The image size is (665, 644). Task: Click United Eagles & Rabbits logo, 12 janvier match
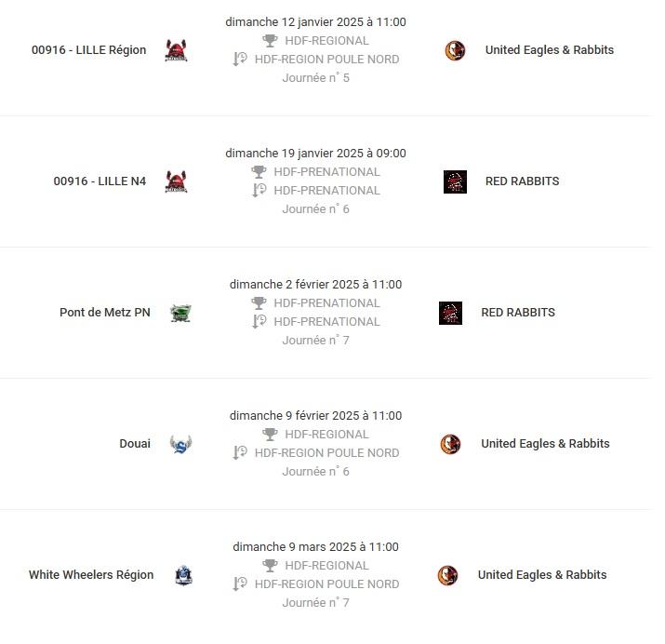(455, 50)
